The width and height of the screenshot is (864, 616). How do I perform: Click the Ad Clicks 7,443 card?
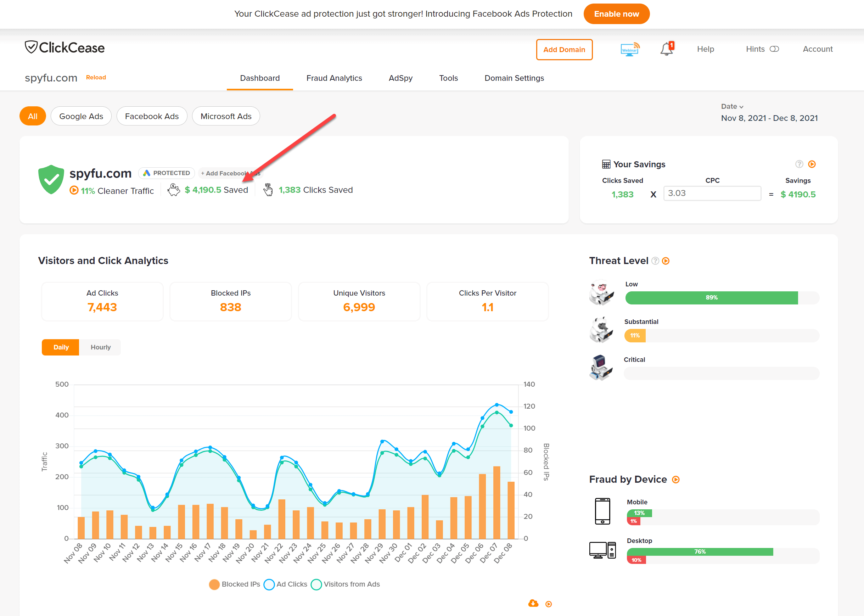tap(102, 302)
